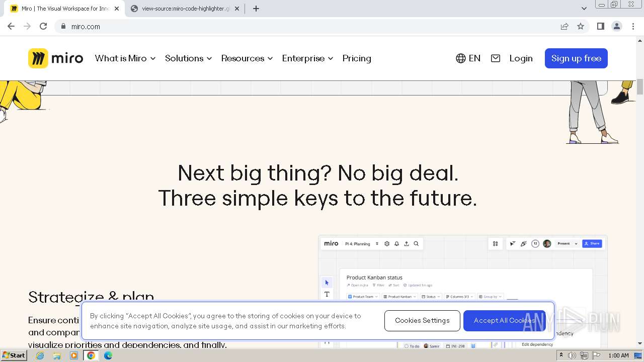This screenshot has width=644, height=362.
Task: Close the view-source tab
Action: [x=237, y=9]
